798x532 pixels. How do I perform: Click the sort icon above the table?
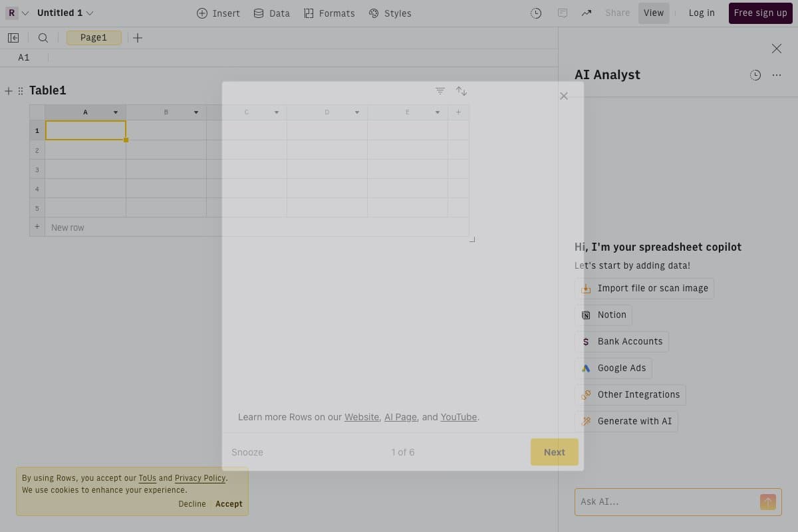(x=461, y=90)
